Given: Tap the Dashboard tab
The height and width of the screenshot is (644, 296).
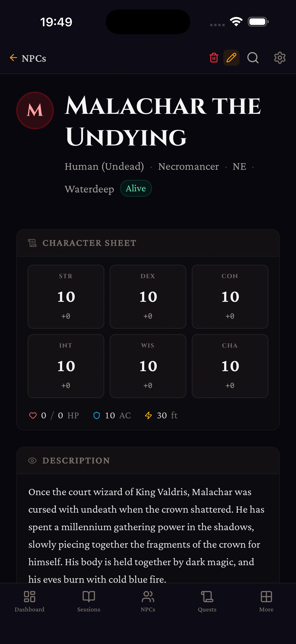Looking at the screenshot, I should click(29, 603).
